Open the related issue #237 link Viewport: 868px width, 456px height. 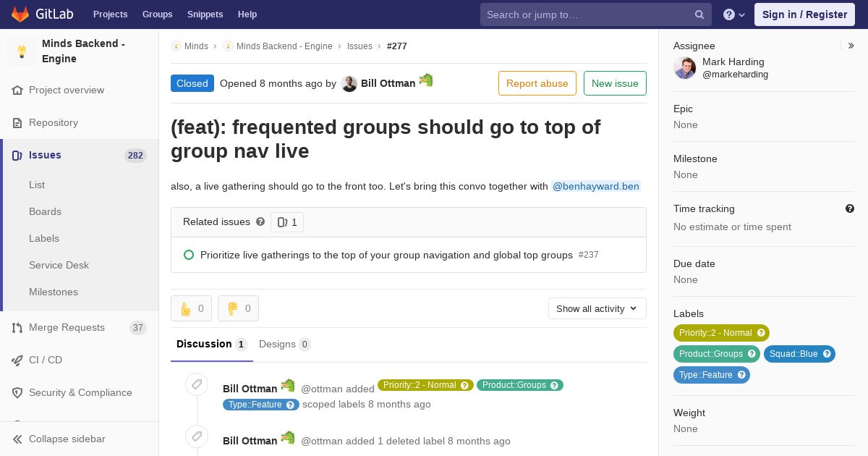pyautogui.click(x=386, y=255)
